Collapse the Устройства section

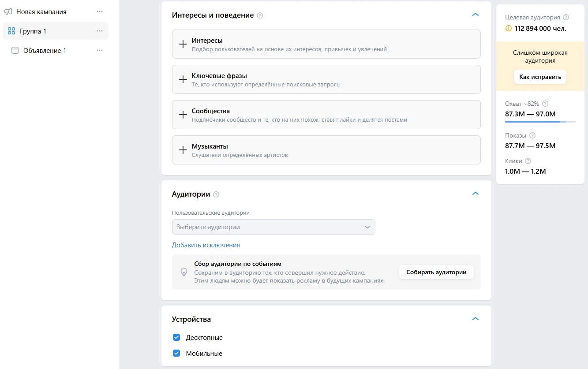(x=475, y=319)
